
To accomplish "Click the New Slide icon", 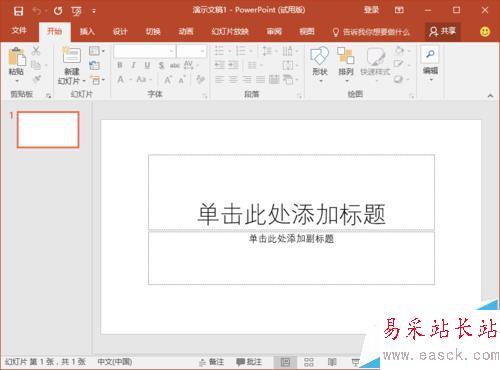I will (72, 55).
